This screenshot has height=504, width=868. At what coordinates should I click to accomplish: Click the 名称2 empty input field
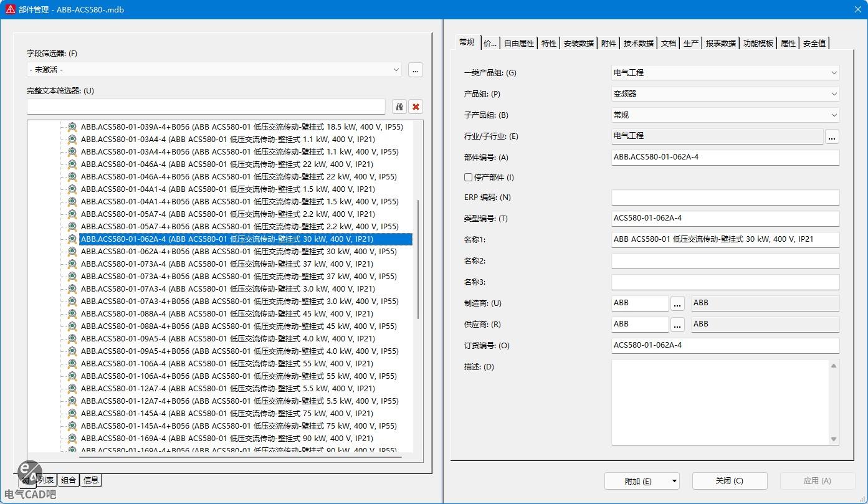(x=725, y=261)
